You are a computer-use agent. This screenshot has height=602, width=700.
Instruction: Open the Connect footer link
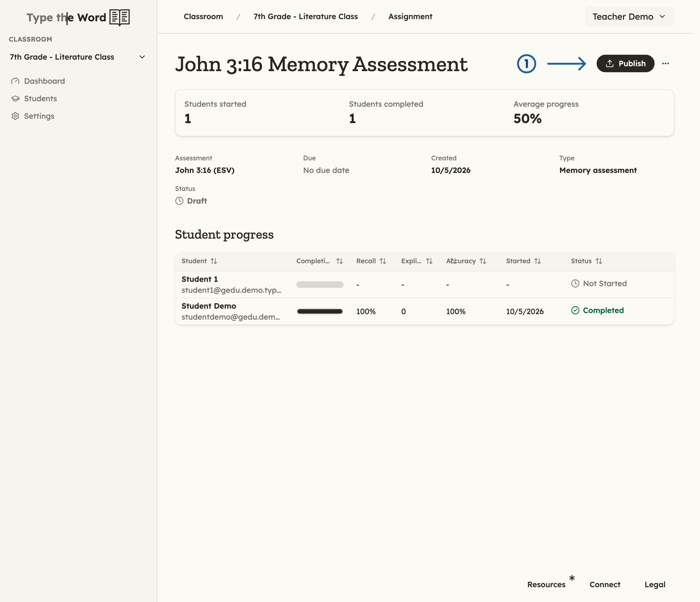click(605, 585)
